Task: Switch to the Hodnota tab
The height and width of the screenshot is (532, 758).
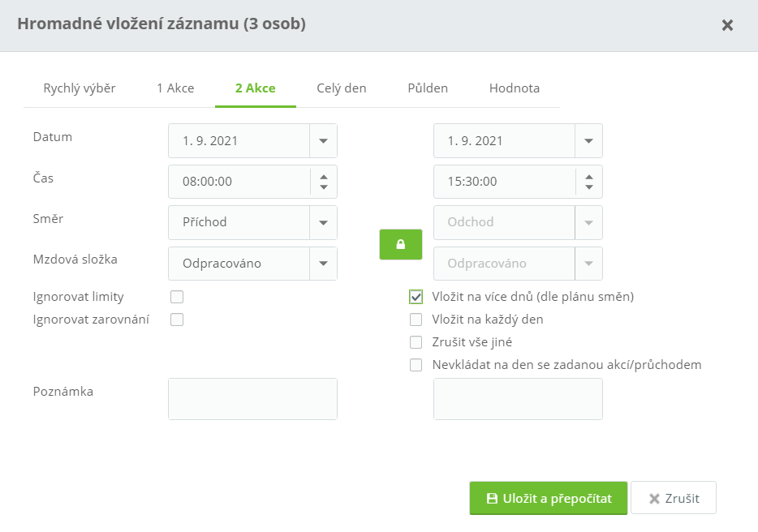Action: tap(515, 88)
